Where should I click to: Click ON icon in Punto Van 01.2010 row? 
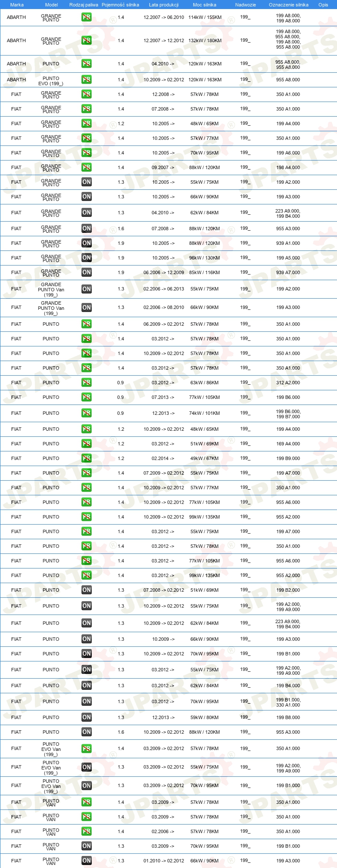87,861
